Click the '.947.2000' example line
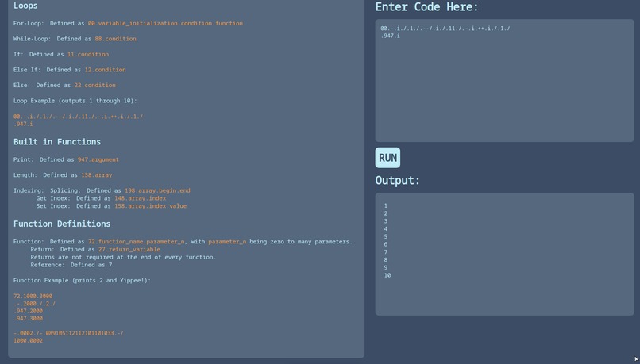This screenshot has width=640, height=364. (28, 311)
